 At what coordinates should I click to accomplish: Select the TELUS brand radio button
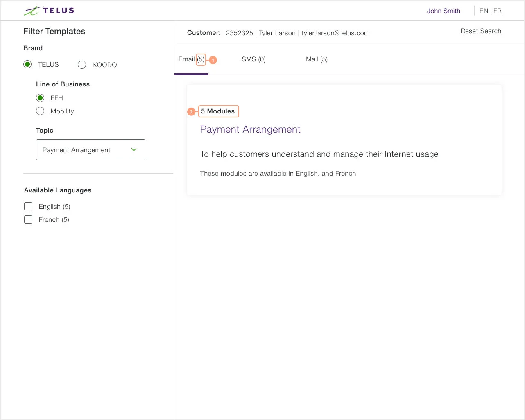click(x=27, y=64)
